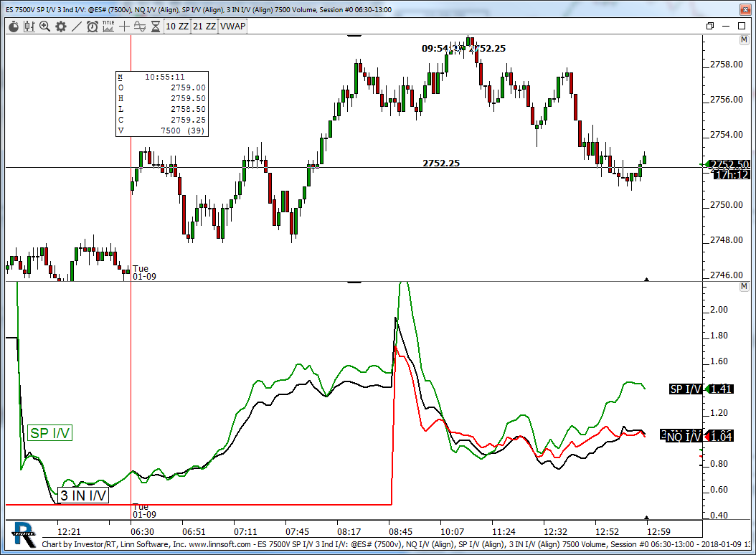Screen dimensions: 756x555
Task: Click the M button in the price pane
Action: point(744,40)
